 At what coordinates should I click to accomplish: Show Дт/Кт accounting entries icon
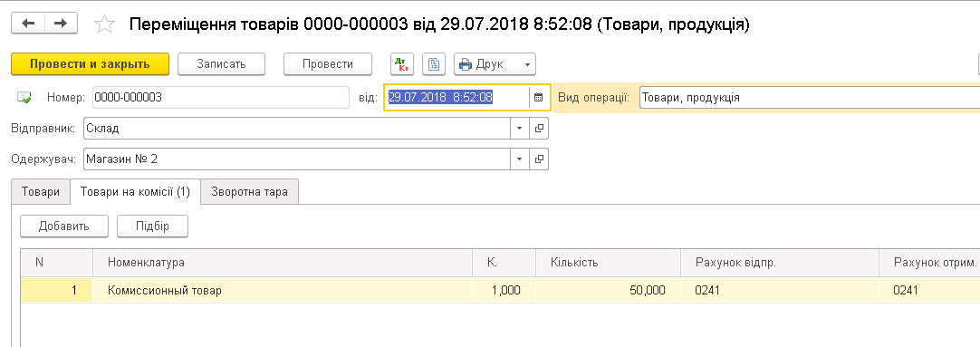coord(402,63)
